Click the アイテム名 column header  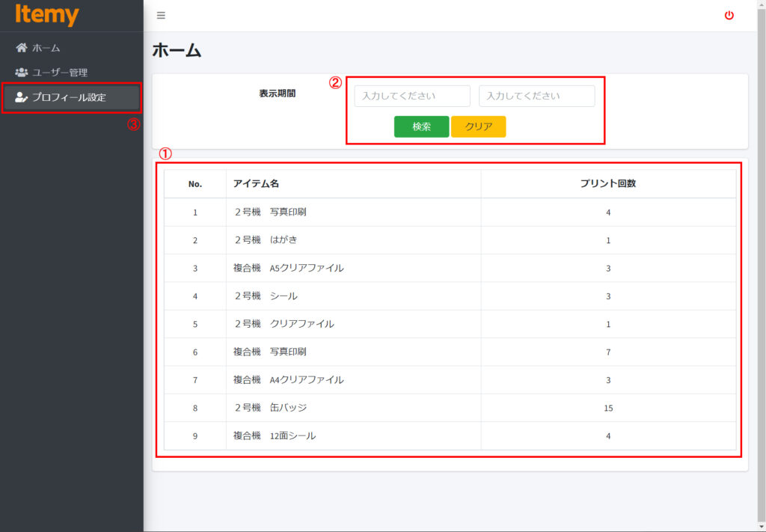(x=256, y=183)
